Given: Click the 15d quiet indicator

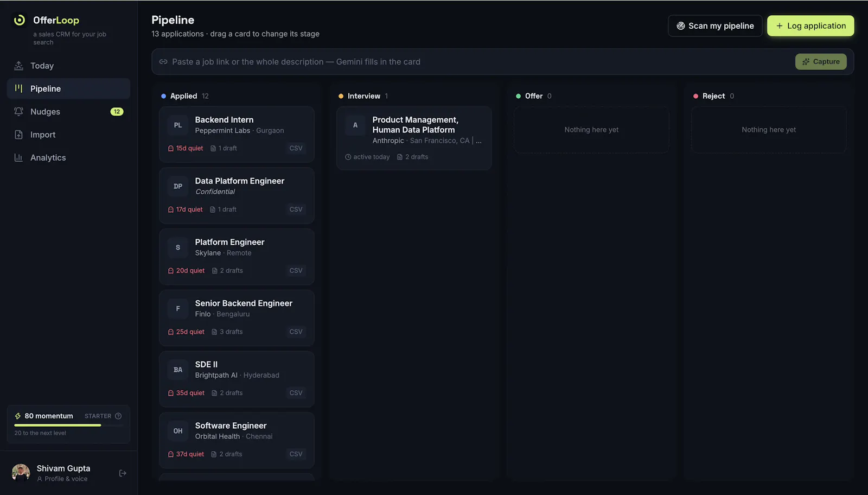Looking at the screenshot, I should coord(186,148).
